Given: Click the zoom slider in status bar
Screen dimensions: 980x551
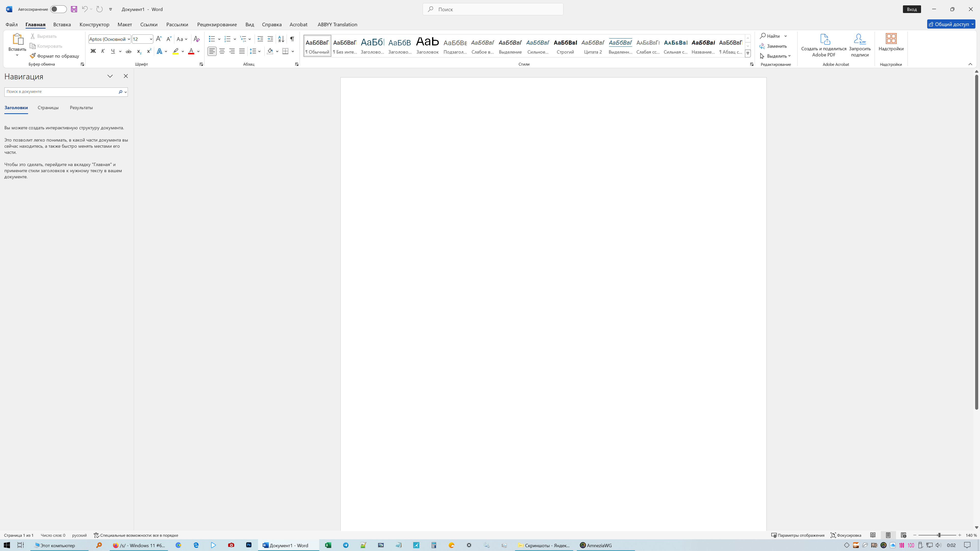Looking at the screenshot, I should click(x=939, y=535).
